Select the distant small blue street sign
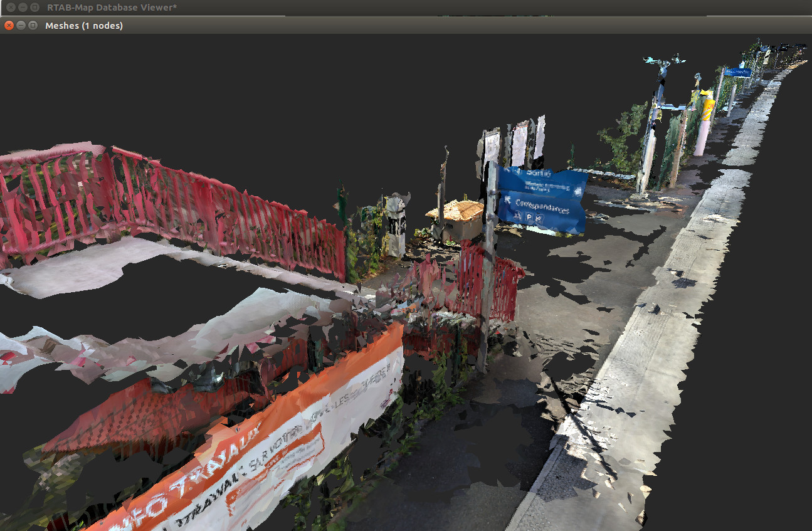Viewport: 812px width, 531px height. coord(739,73)
